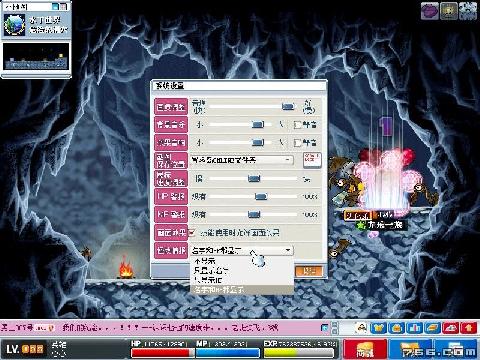Open the equipment crown icon in quick bar
The width and height of the screenshot is (480, 360).
click(x=378, y=328)
